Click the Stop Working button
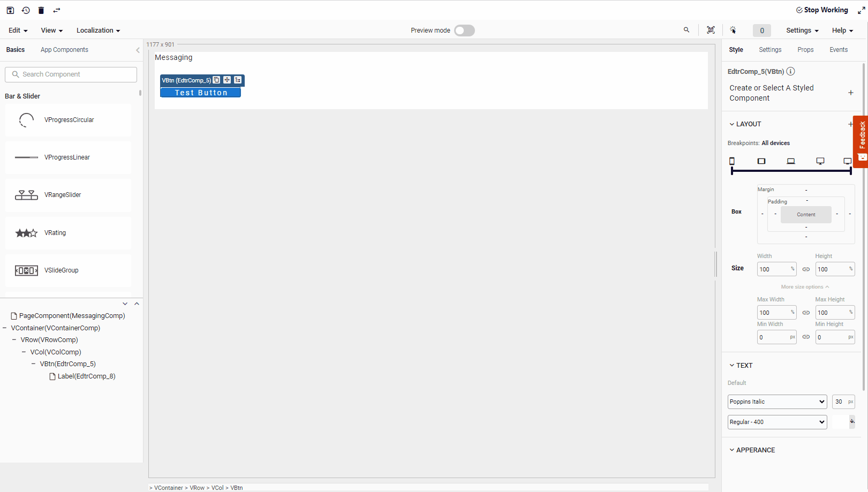Screen dimensions: 868x492 822,10
